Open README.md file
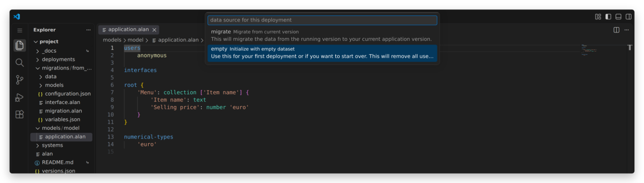Screen dimensions: 644x183 click(61, 162)
